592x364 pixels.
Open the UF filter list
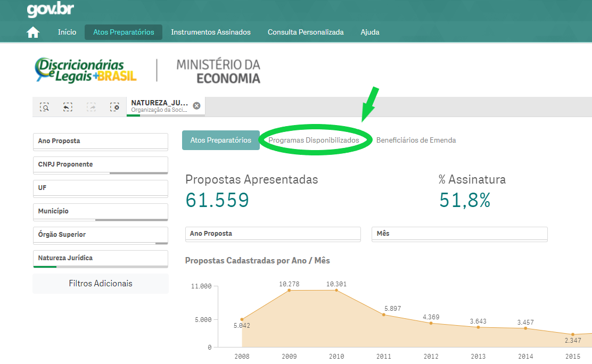[100, 188]
